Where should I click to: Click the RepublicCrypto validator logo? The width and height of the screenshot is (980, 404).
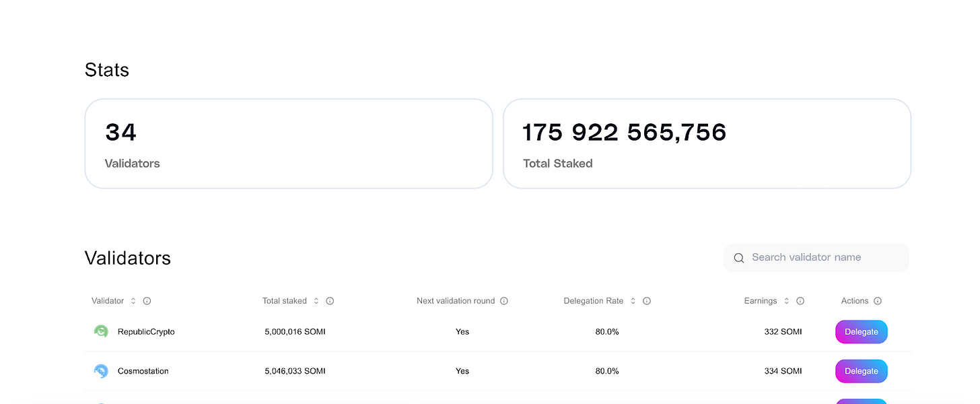point(101,331)
